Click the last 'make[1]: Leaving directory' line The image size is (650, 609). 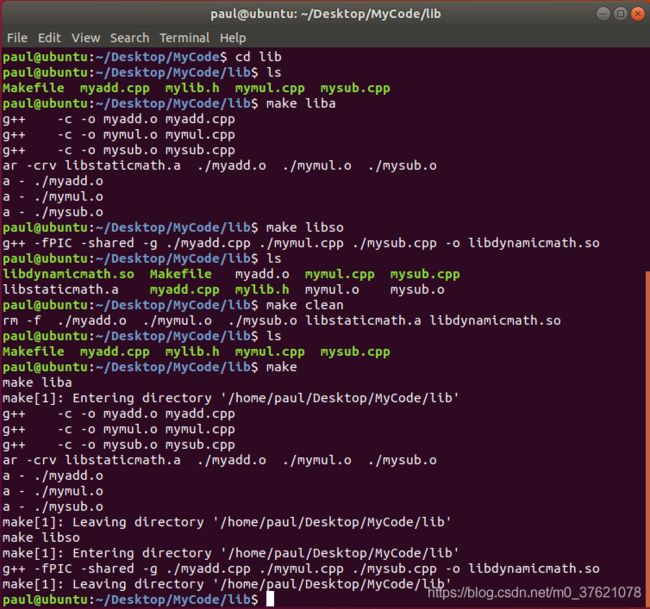(227, 584)
